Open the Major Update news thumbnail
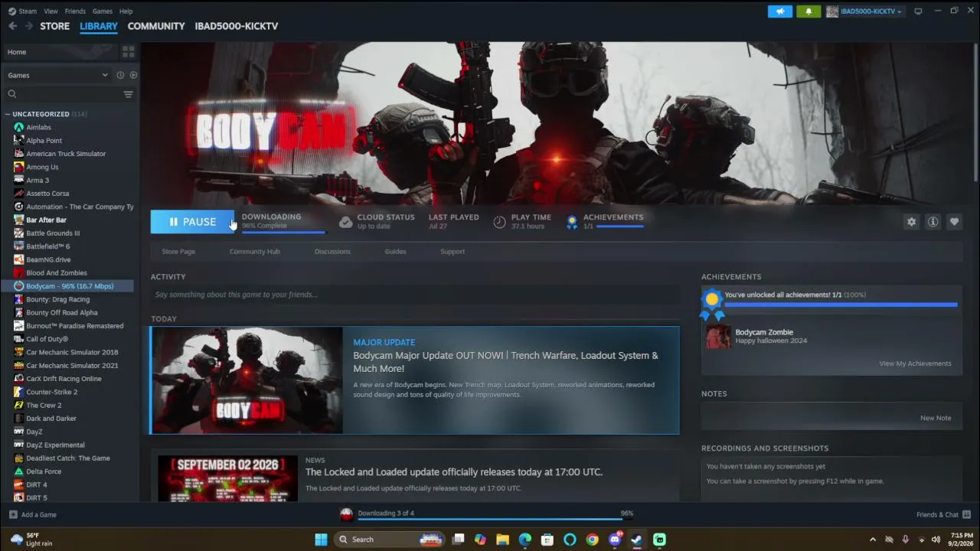The height and width of the screenshot is (551, 980). [247, 380]
